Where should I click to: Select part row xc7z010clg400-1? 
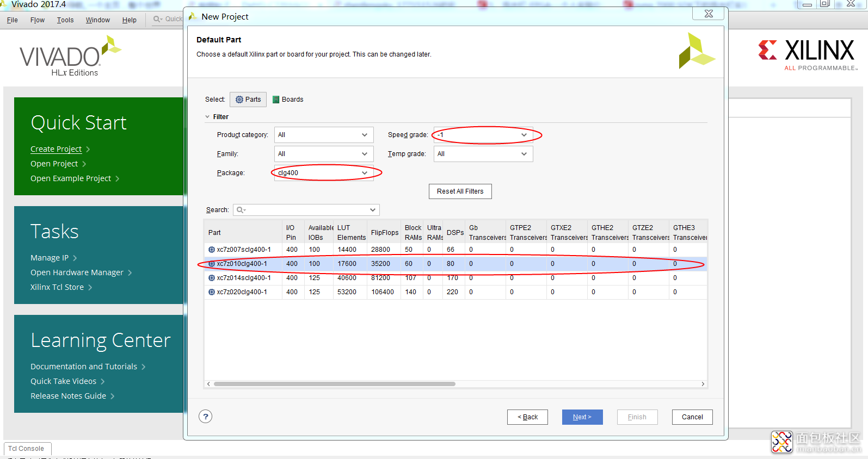click(x=455, y=264)
